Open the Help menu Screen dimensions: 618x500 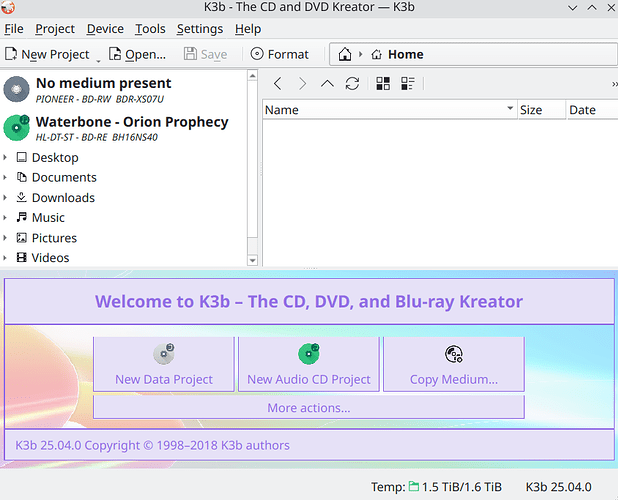tap(248, 29)
